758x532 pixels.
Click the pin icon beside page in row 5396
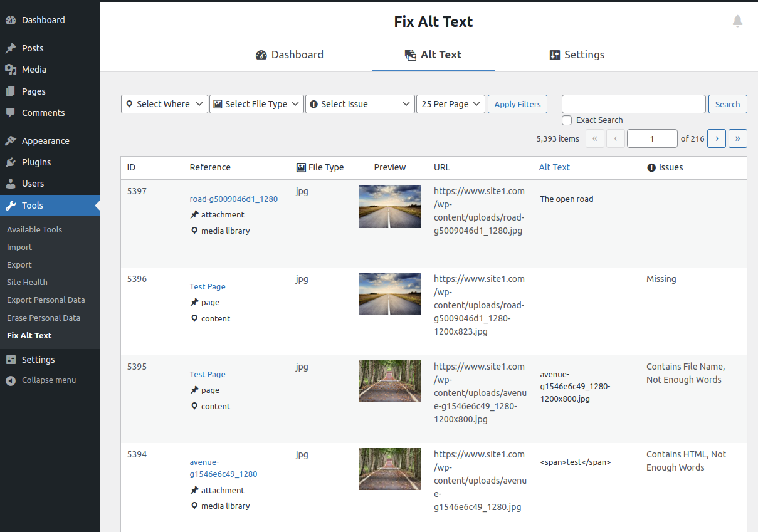[194, 302]
